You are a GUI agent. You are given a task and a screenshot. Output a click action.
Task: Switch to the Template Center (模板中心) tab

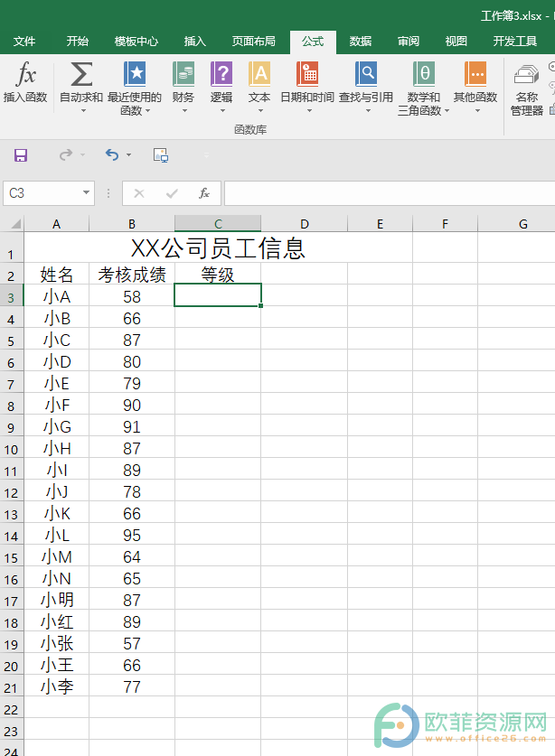click(x=136, y=42)
